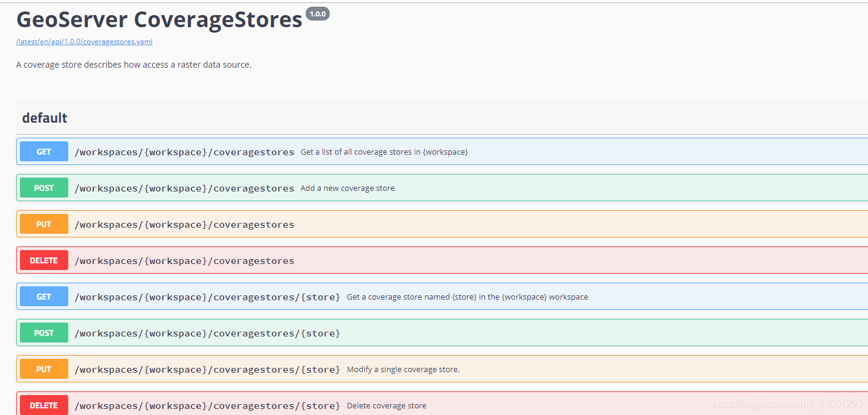Open the coveragestores.yaml specification link
Viewport: 868px width, 415px height.
coord(84,41)
